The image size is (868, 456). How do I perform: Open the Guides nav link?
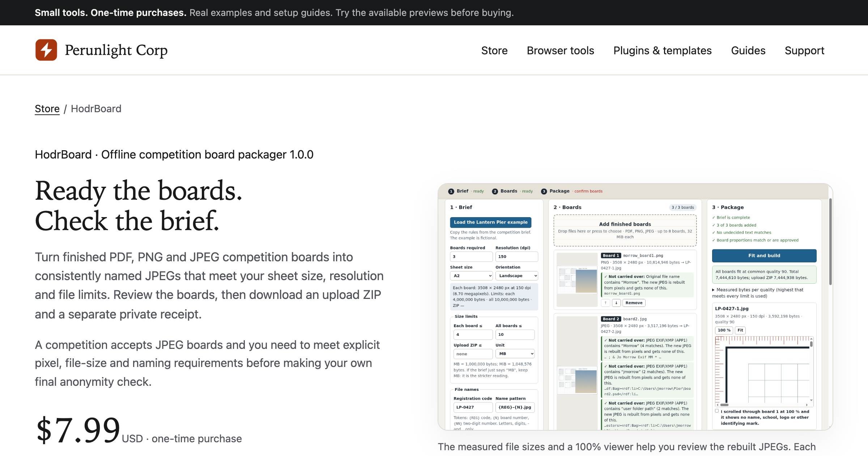tap(748, 50)
